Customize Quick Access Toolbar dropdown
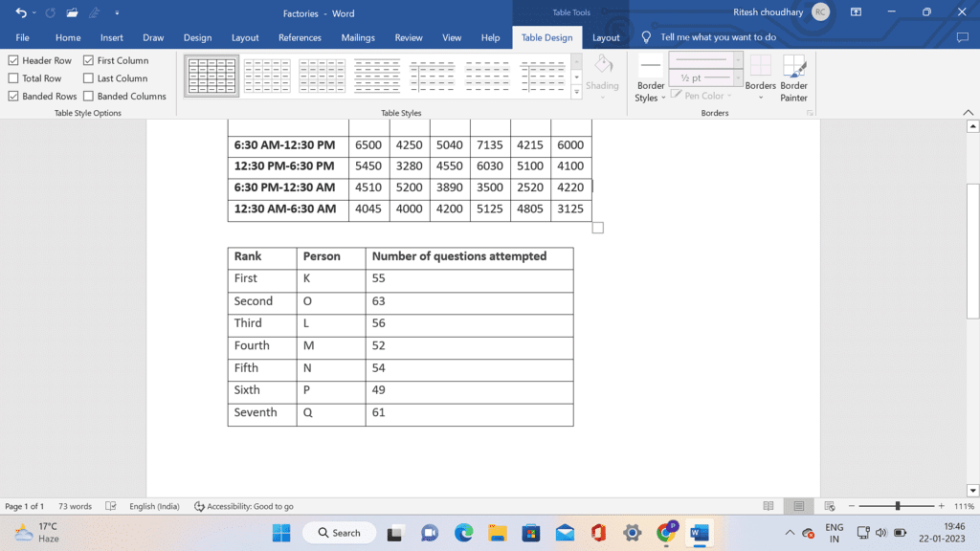The width and height of the screenshot is (980, 551). [117, 12]
